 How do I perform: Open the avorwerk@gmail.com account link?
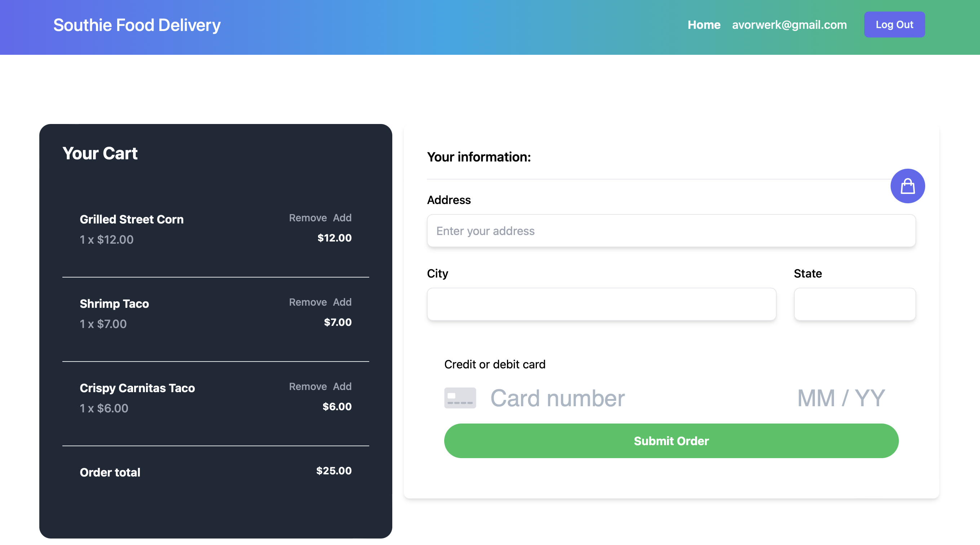click(789, 25)
